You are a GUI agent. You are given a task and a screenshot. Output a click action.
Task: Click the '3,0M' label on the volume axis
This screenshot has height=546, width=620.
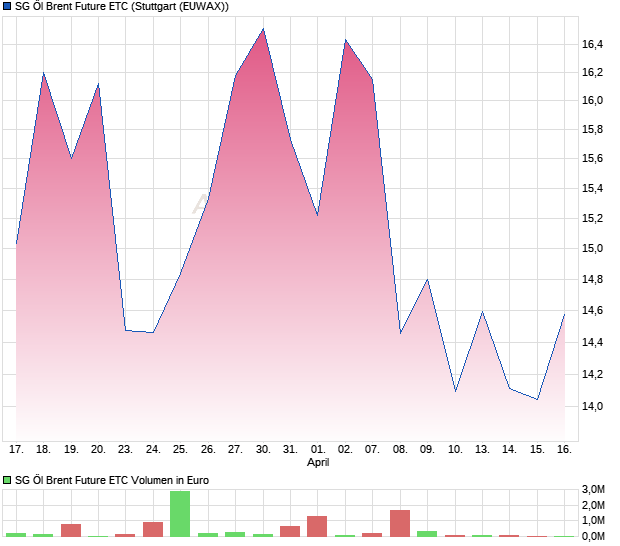[x=594, y=490]
